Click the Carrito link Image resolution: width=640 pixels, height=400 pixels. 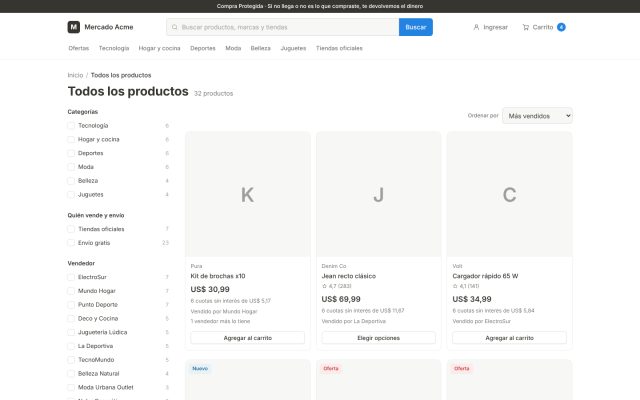point(544,27)
